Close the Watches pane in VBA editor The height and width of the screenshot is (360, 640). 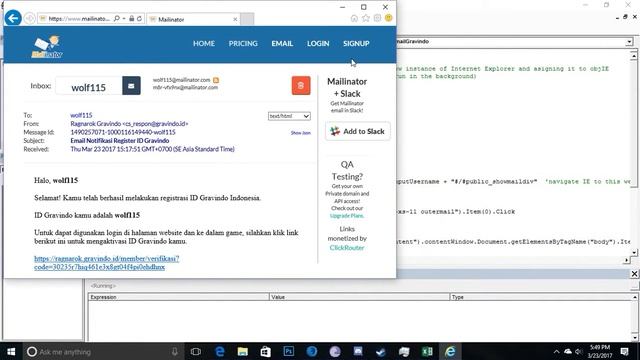pos(634,274)
